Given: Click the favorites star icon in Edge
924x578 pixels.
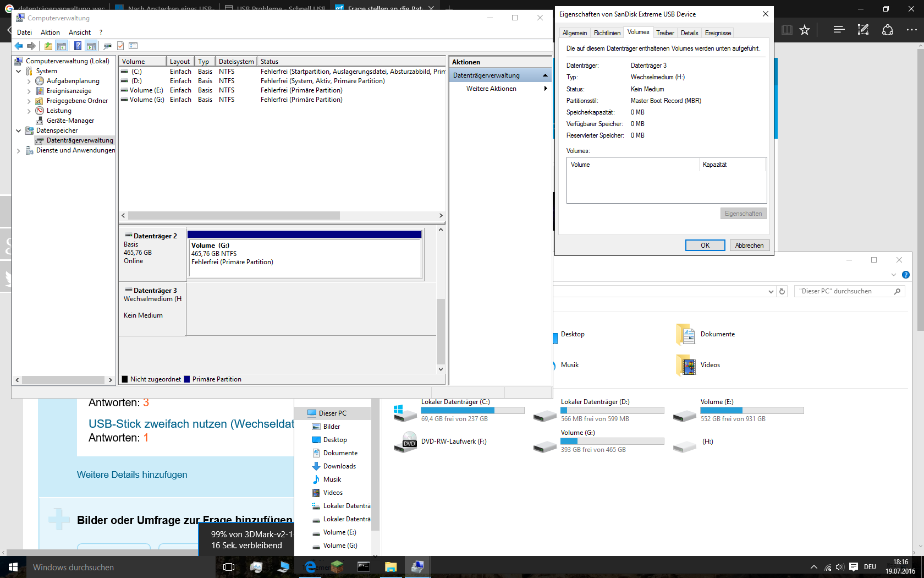Looking at the screenshot, I should 805,30.
